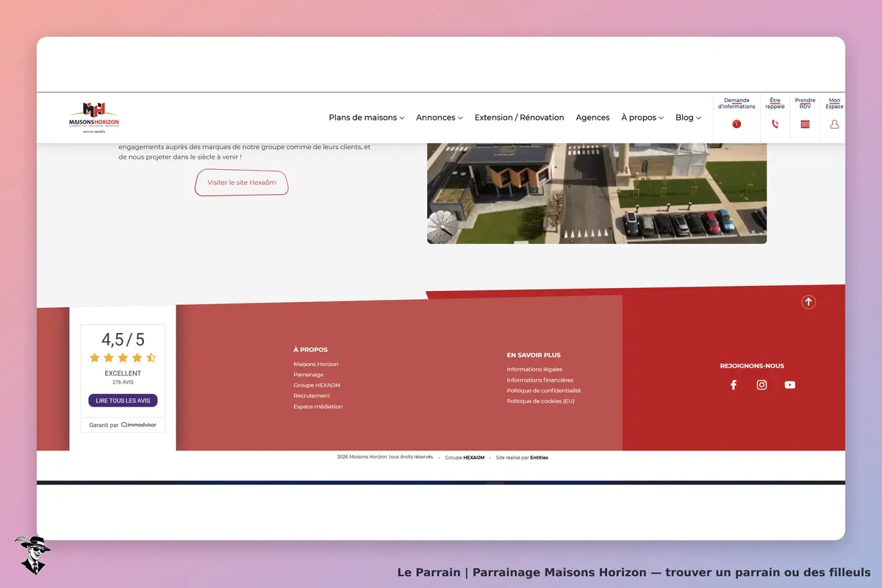Open the Extension / Rénovation page
882x588 pixels.
519,118
